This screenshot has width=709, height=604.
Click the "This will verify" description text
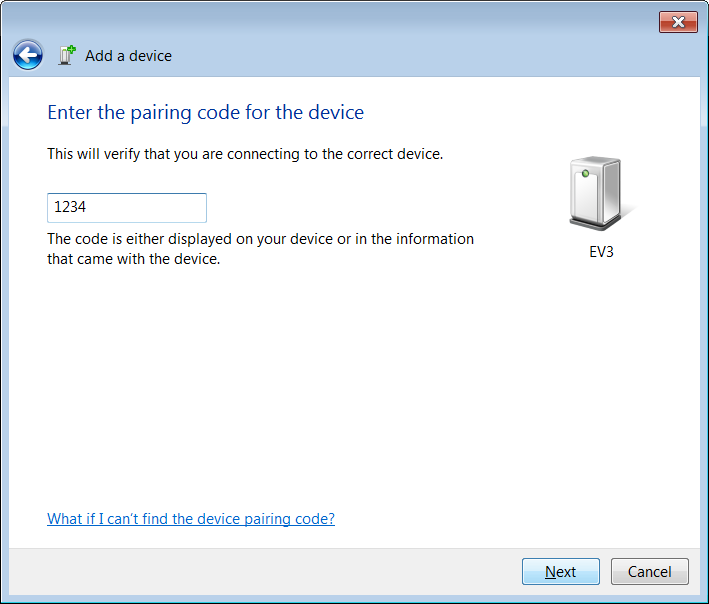(x=245, y=155)
